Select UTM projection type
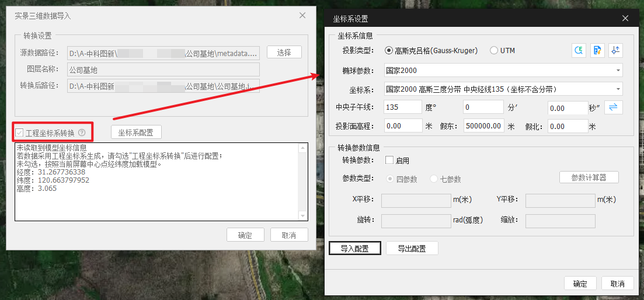This screenshot has height=300, width=644. click(x=494, y=51)
